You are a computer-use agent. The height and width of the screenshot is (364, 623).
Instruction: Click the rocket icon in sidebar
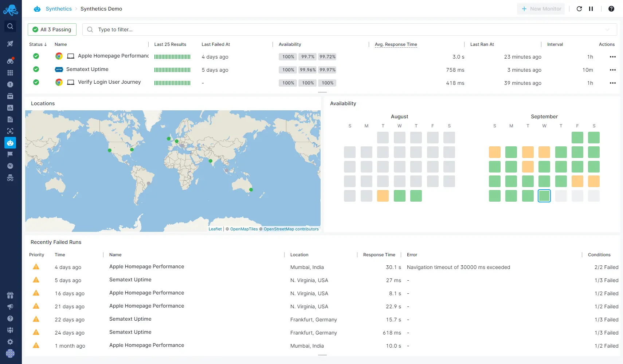pyautogui.click(x=10, y=44)
